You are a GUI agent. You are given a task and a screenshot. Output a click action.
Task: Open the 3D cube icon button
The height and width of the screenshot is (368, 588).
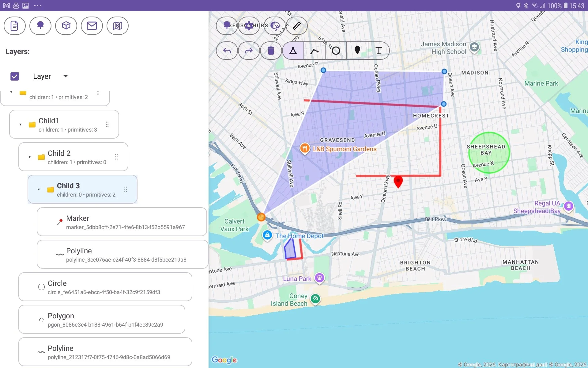pyautogui.click(x=66, y=26)
